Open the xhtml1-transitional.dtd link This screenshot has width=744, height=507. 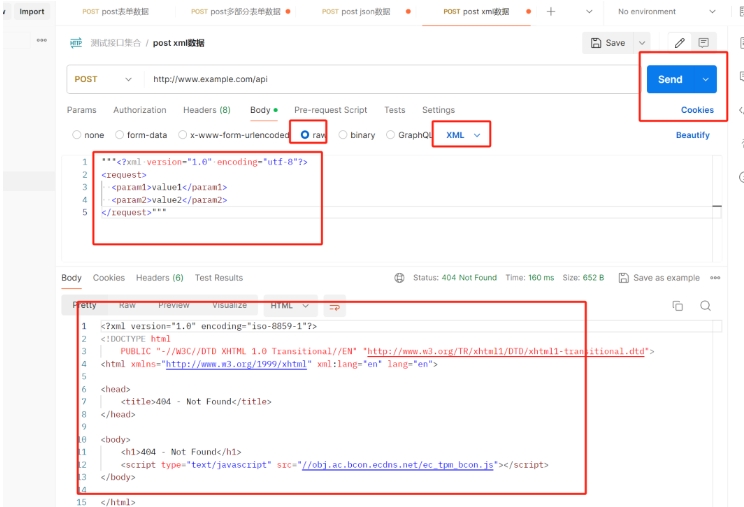tap(506, 351)
